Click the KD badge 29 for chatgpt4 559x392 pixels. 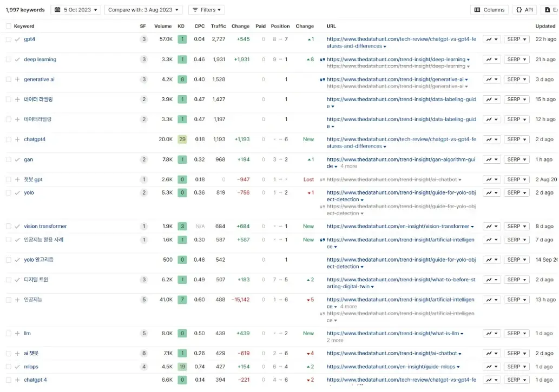(182, 139)
